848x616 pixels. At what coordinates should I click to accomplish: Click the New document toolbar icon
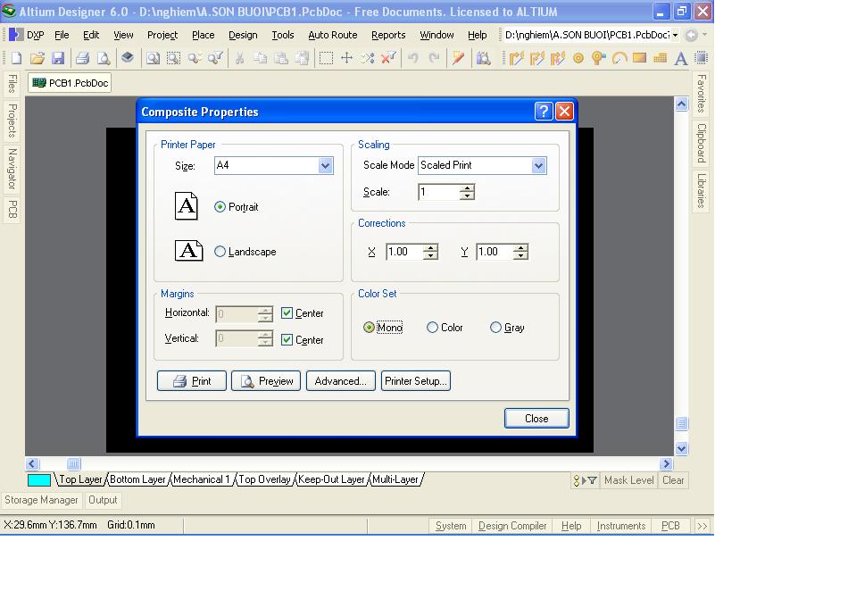pyautogui.click(x=16, y=58)
